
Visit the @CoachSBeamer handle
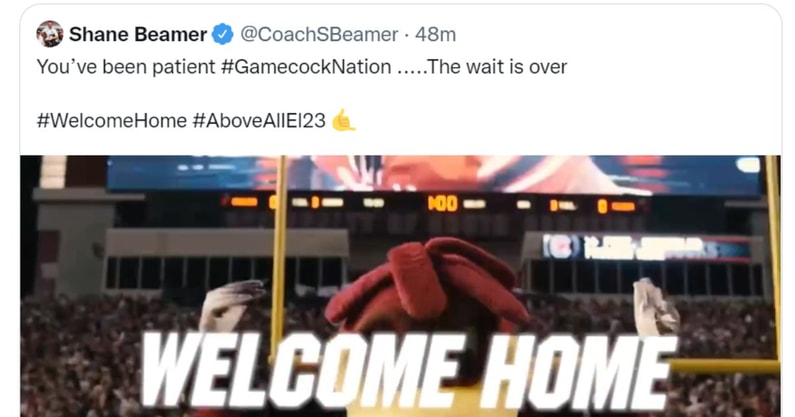point(319,34)
